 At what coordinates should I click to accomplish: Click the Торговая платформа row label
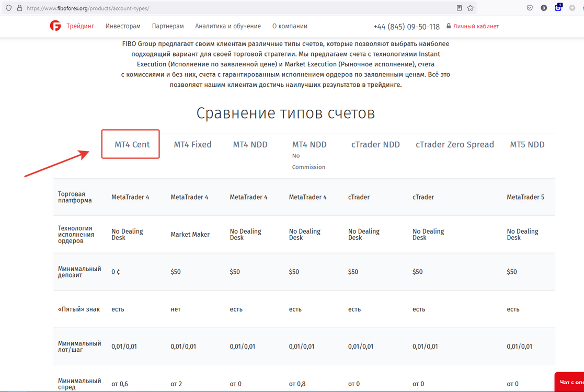tap(75, 197)
